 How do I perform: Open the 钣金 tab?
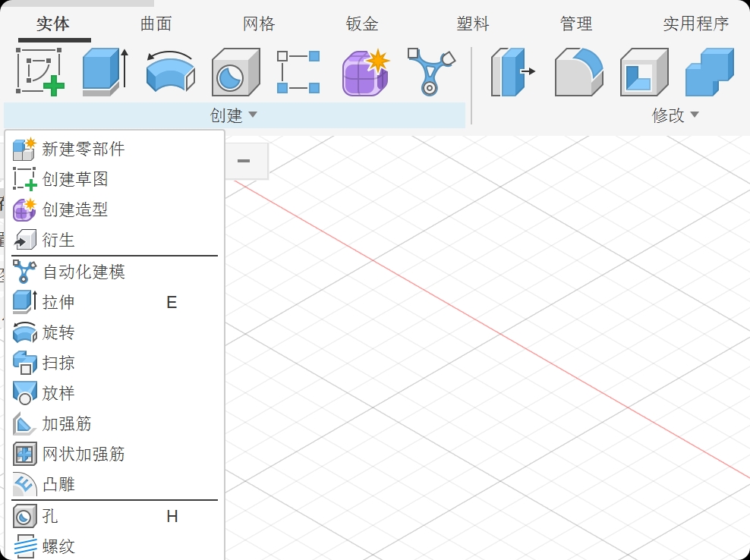tap(362, 24)
